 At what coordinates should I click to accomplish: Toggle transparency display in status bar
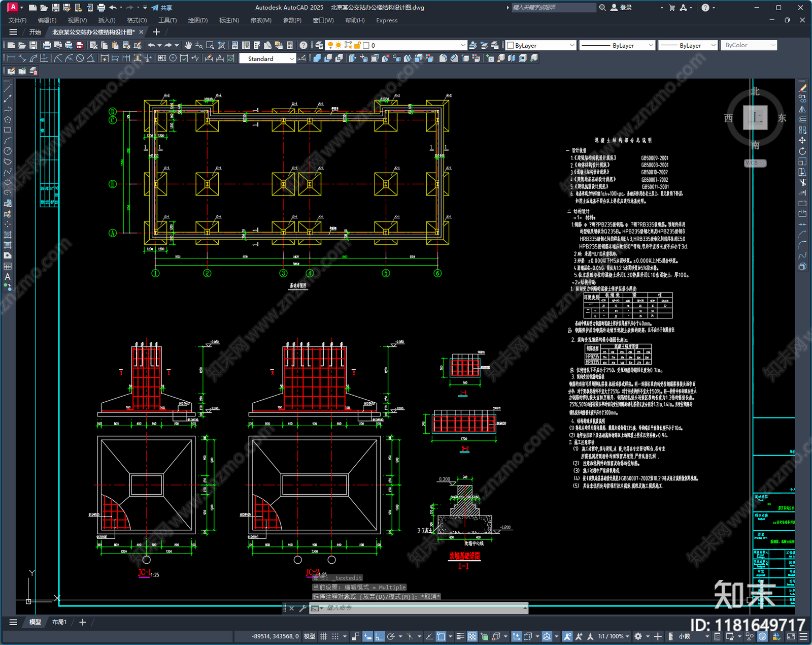tap(472, 636)
